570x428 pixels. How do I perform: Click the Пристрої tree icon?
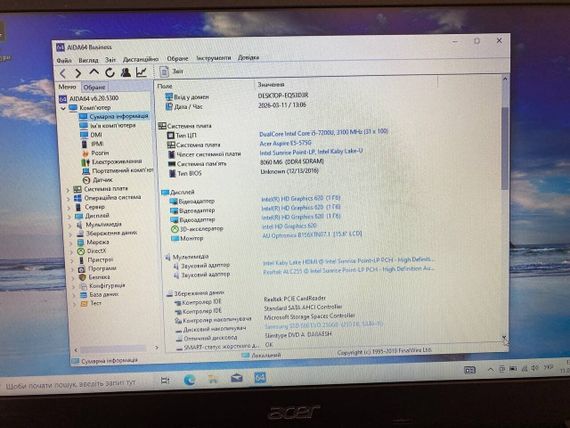81,260
